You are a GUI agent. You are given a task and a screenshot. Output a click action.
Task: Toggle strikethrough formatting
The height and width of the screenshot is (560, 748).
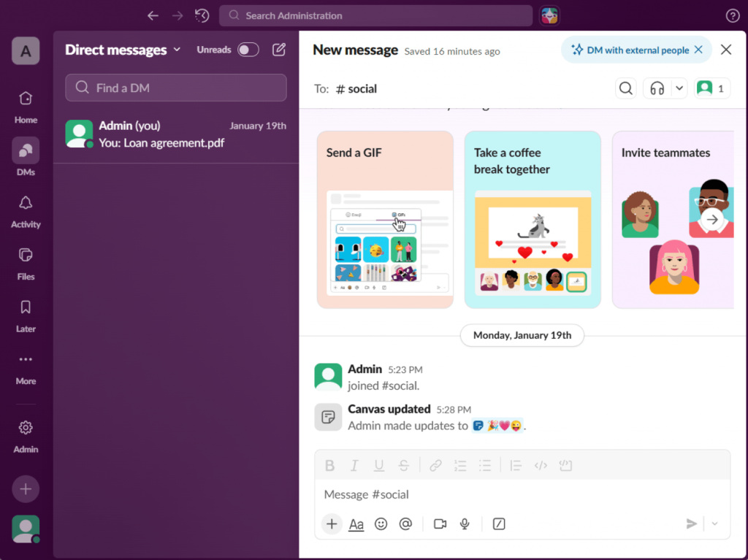[403, 466]
